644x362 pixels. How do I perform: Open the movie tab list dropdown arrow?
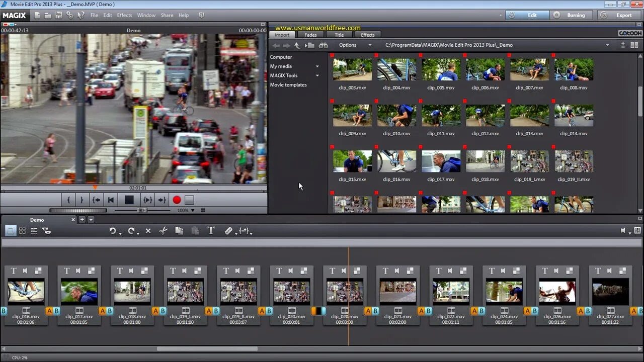pos(91,220)
